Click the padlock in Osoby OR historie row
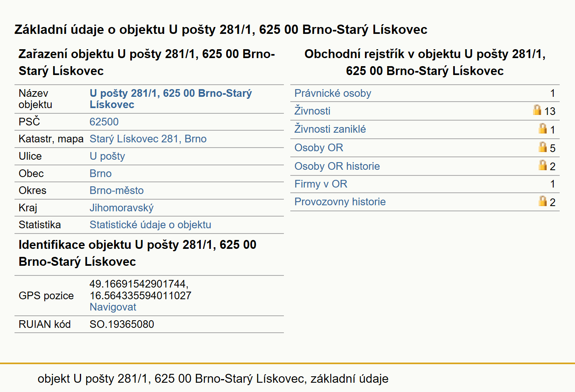575x392 pixels. click(x=543, y=165)
